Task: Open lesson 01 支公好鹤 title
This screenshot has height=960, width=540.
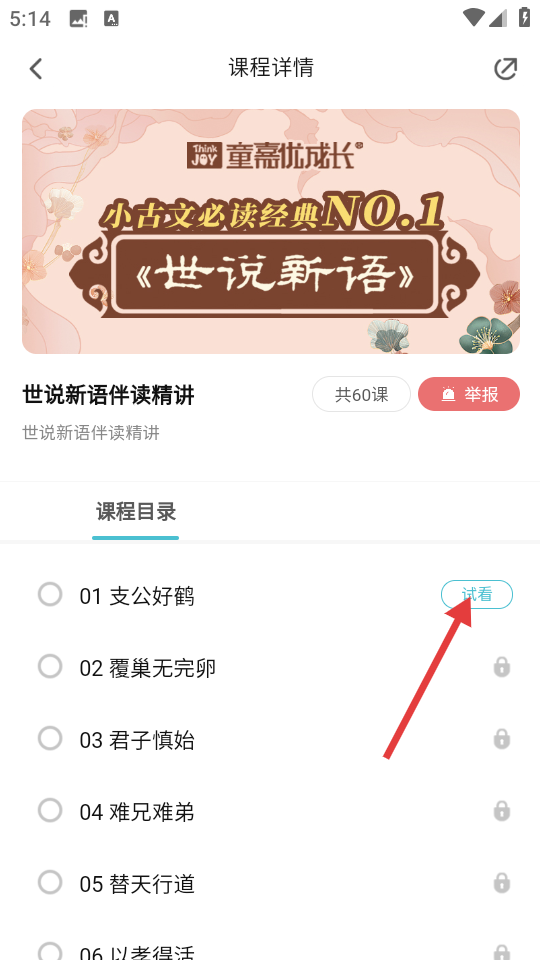Action: coord(137,596)
